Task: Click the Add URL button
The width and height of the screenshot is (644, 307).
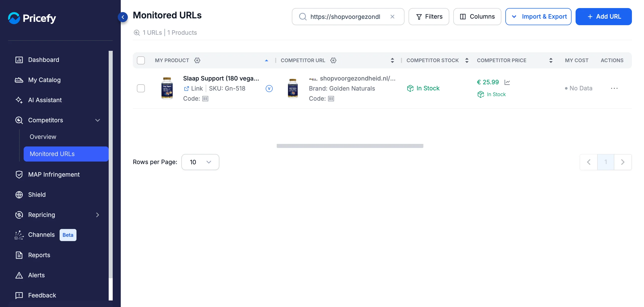Action: click(x=603, y=17)
